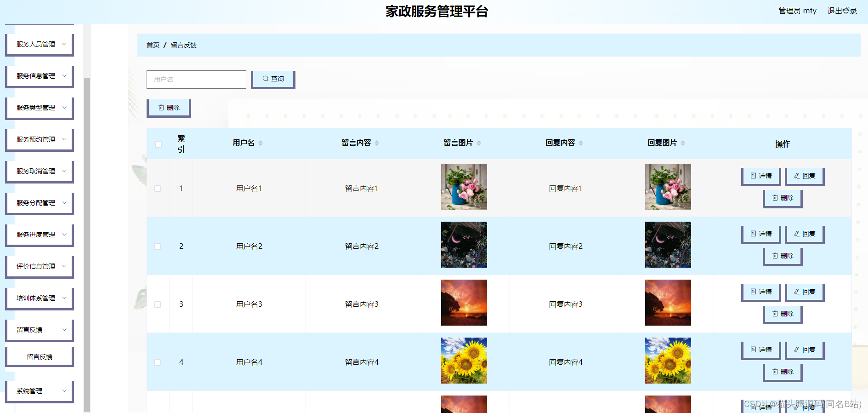The image size is (868, 413).
Task: Expand the 服务进度管理 sidebar menu
Action: 40,235
